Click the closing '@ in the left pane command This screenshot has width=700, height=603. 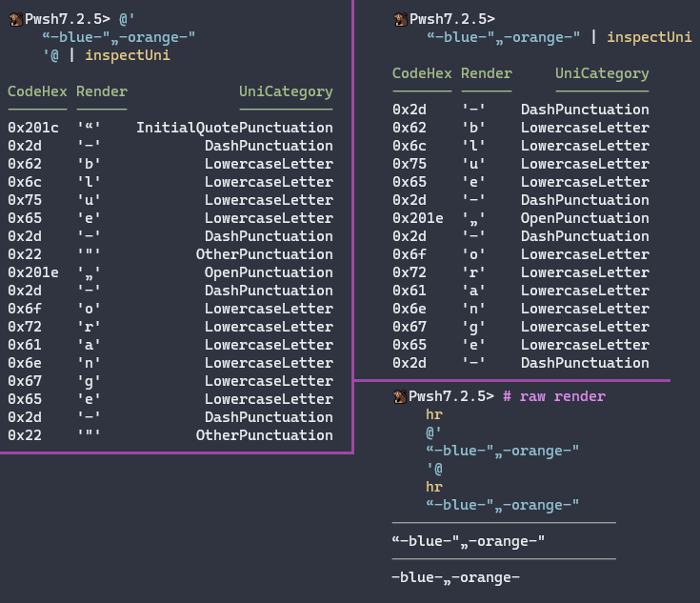pos(50,55)
